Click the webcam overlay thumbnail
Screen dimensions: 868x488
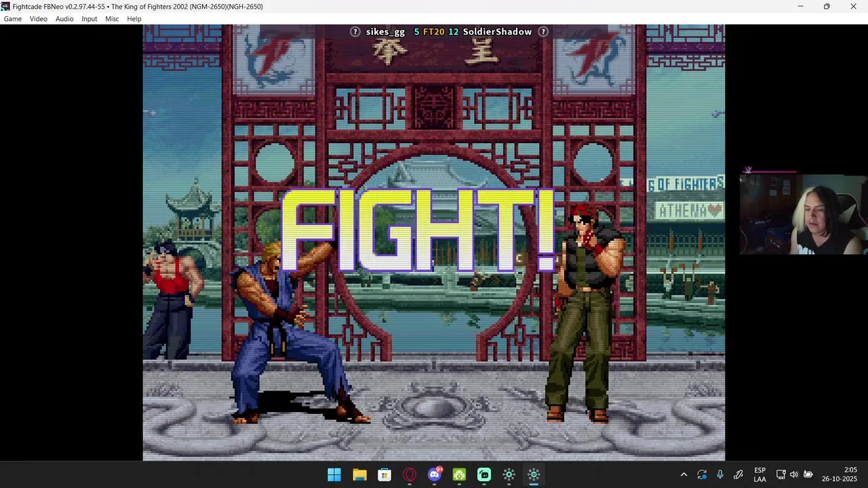click(804, 214)
